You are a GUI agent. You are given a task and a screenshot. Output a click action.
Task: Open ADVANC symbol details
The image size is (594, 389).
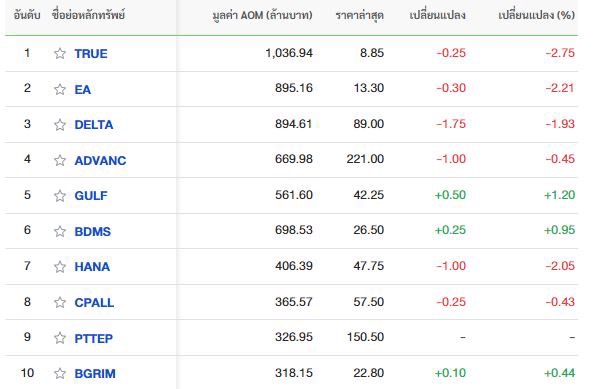point(100,161)
